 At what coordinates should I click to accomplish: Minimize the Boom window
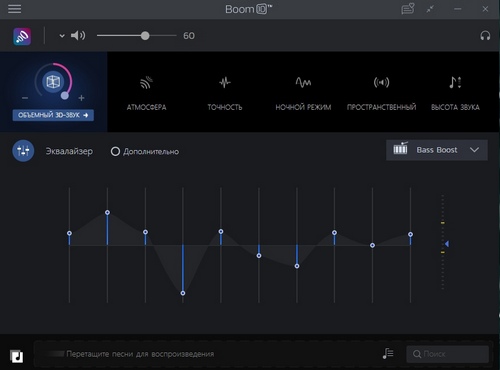[x=458, y=9]
